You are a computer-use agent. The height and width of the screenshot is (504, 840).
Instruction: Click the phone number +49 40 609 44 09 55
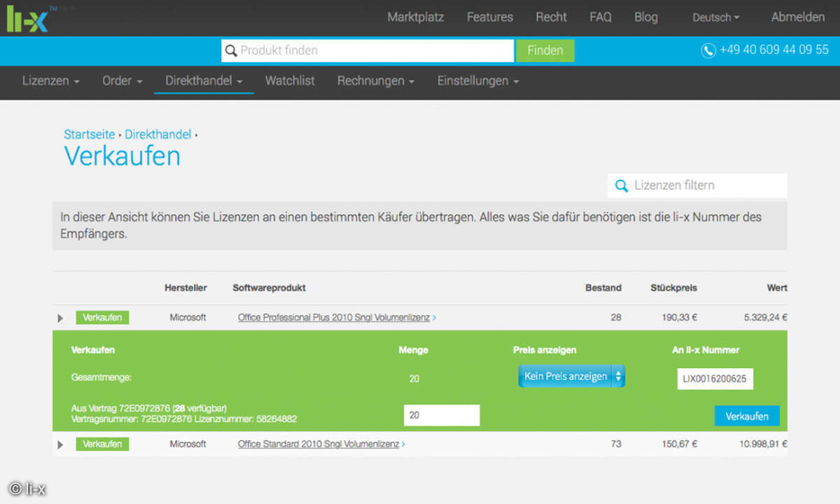(x=774, y=50)
